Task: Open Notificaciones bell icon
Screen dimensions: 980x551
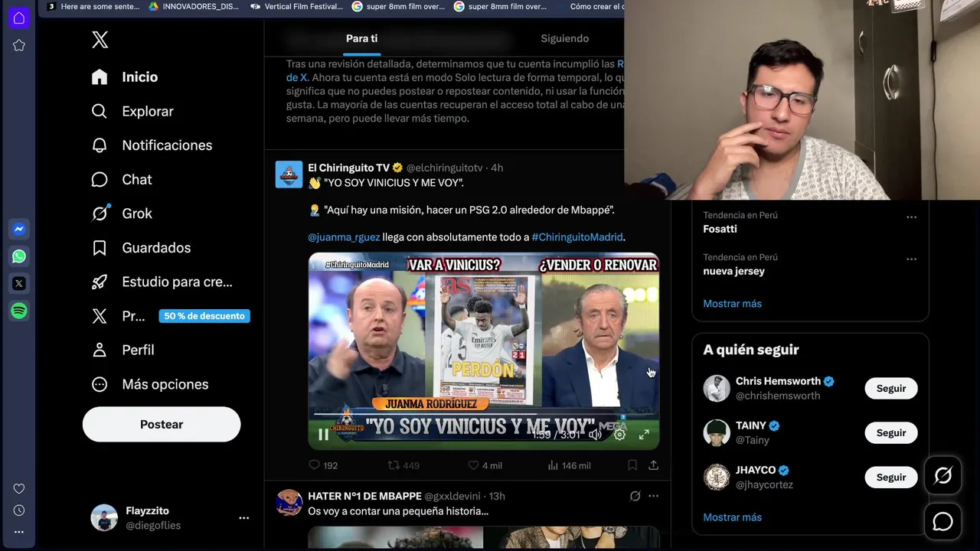Action: tap(100, 145)
